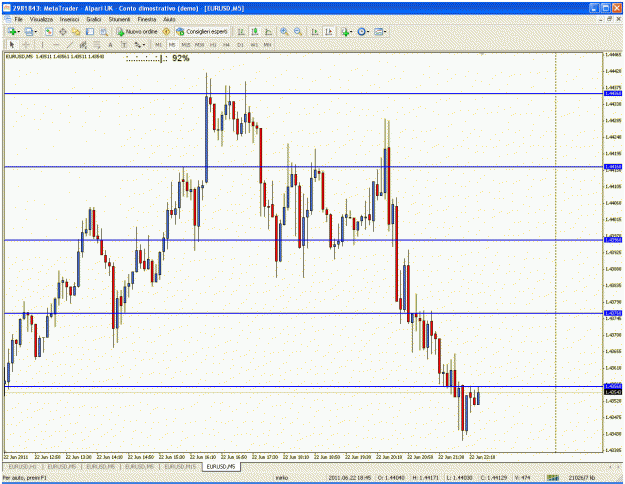Expand the Templates dropdown arrow
Viewport: 625px width, 484px height.
coord(385,32)
